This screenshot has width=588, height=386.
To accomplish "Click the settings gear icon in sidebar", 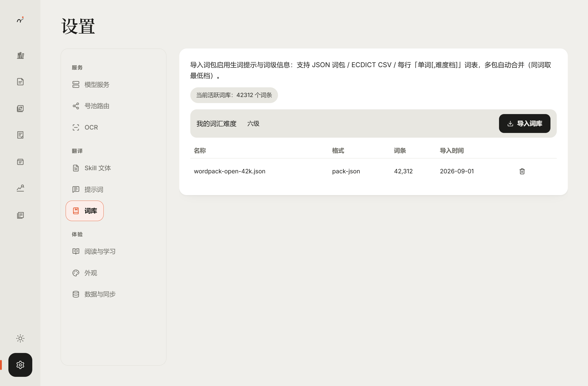I will 20,365.
